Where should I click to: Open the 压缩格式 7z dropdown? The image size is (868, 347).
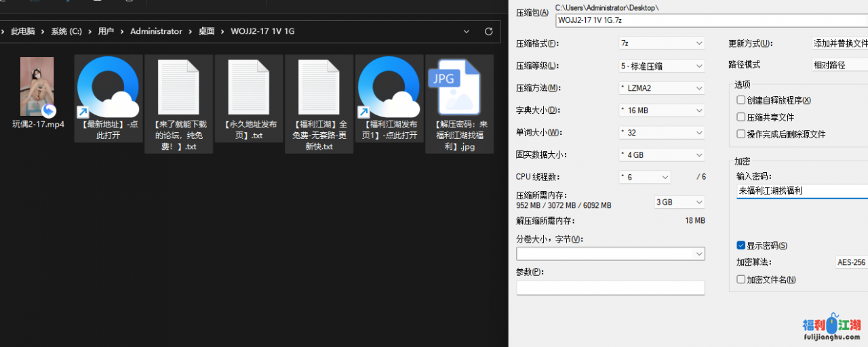click(661, 43)
